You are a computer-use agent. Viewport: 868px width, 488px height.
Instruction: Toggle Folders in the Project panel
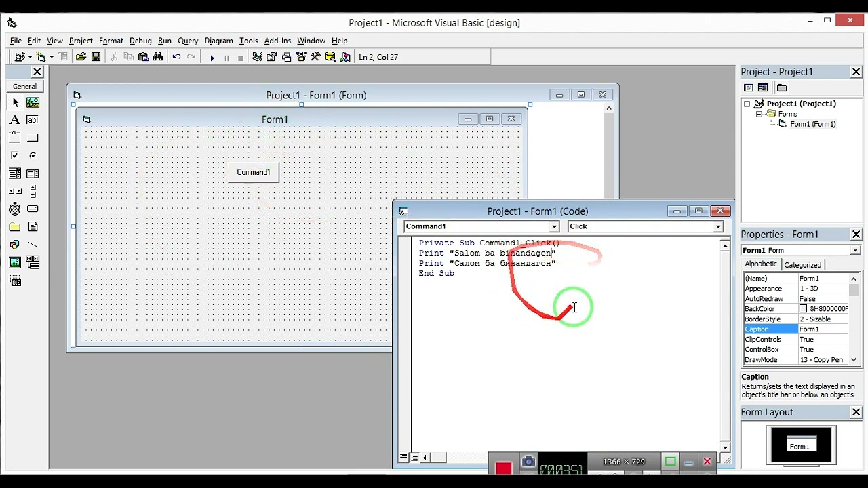[x=782, y=87]
